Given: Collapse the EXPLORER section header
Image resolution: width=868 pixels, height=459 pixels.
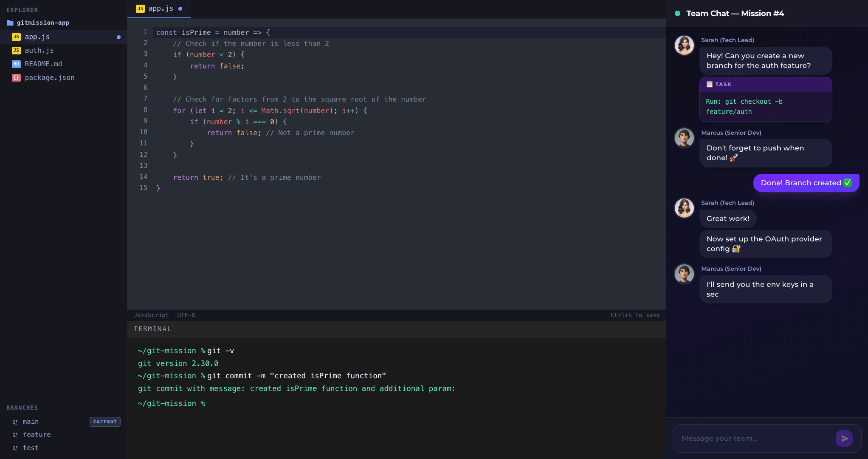Looking at the screenshot, I should (22, 10).
